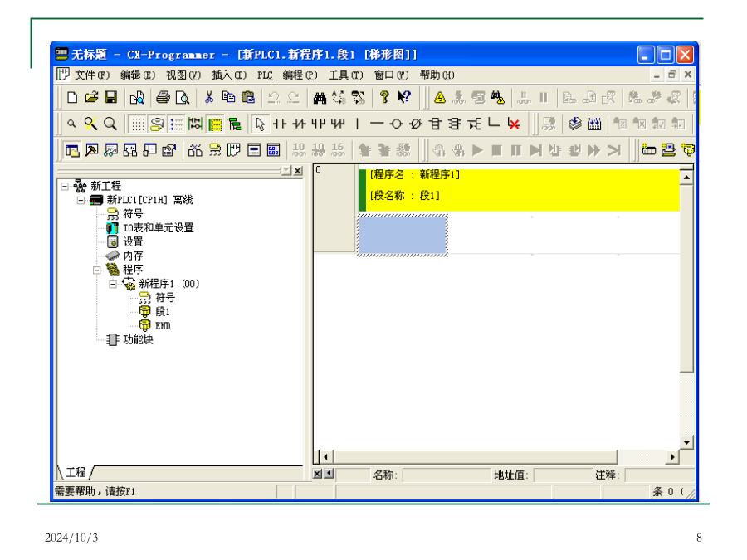This screenshot has width=747, height=560.
Task: Open Print Preview icon
Action: click(183, 98)
